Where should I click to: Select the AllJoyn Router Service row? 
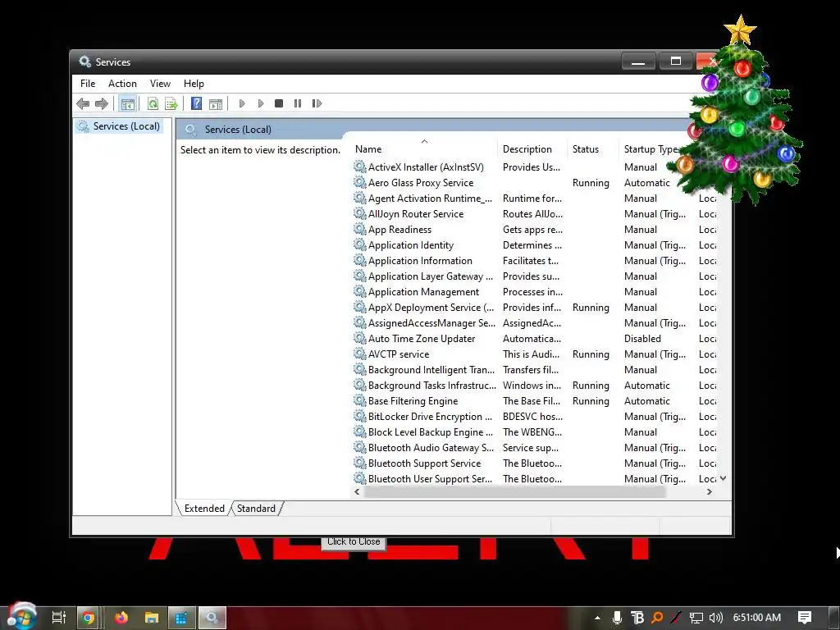click(x=535, y=214)
